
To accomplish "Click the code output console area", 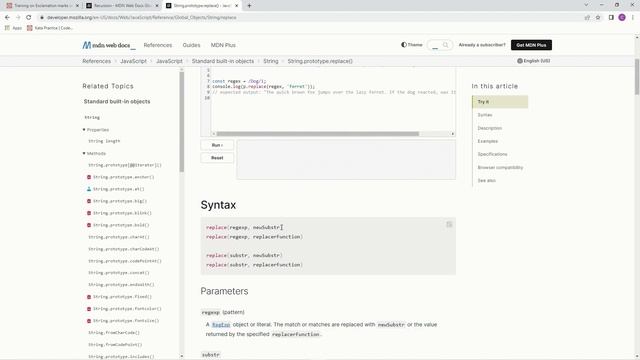I will point(346,160).
